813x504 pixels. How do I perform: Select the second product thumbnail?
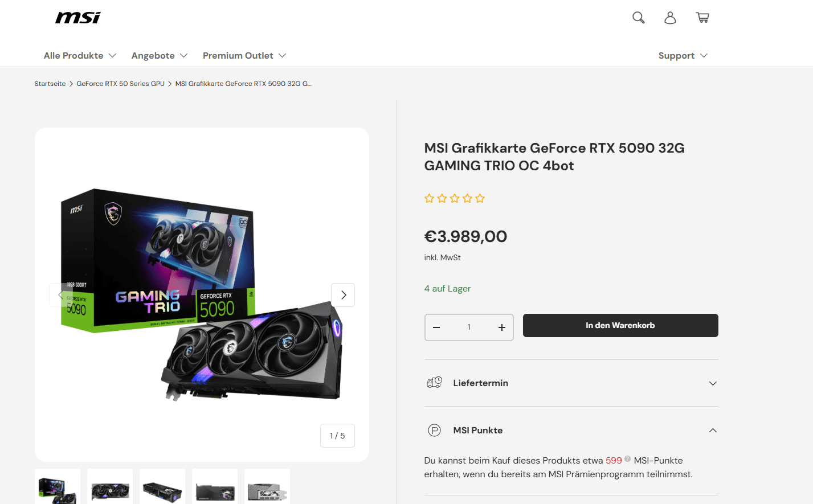110,486
